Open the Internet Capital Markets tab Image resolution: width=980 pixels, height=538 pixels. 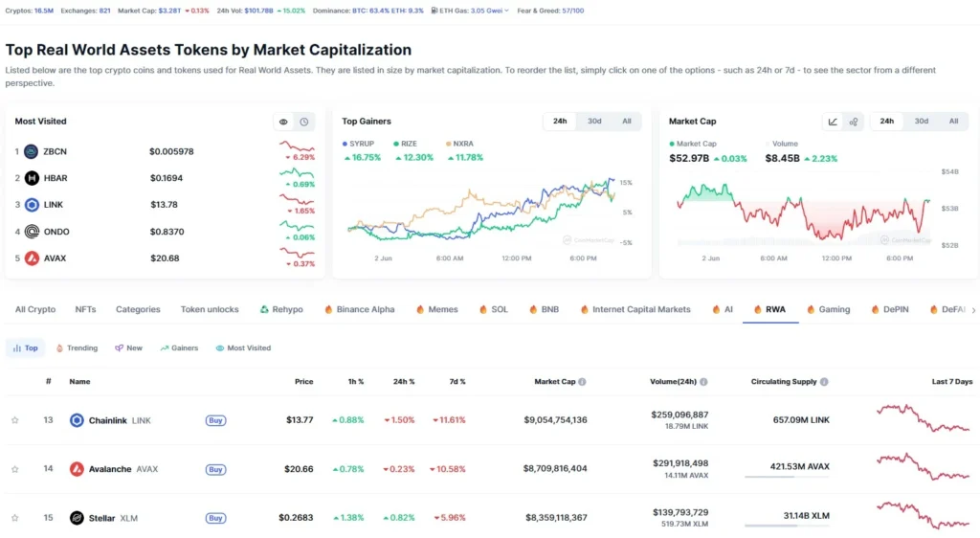pos(635,309)
